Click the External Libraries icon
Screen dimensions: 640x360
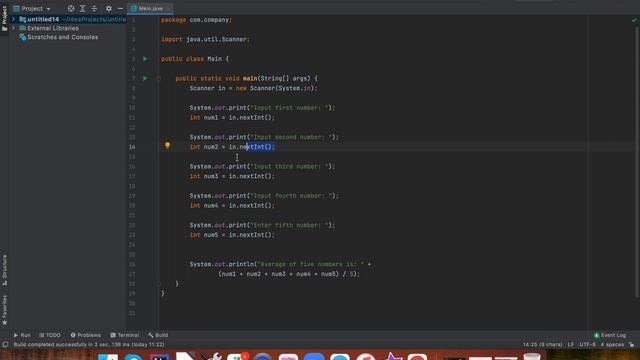(x=23, y=28)
